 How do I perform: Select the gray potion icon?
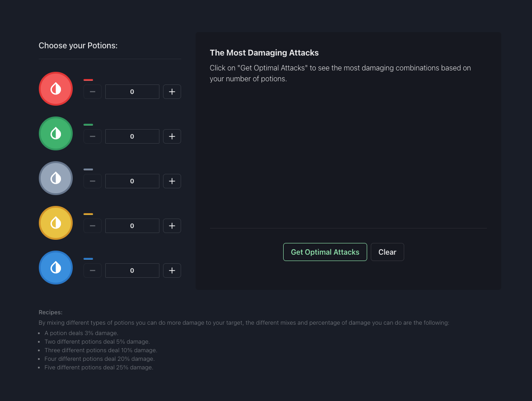click(x=56, y=178)
